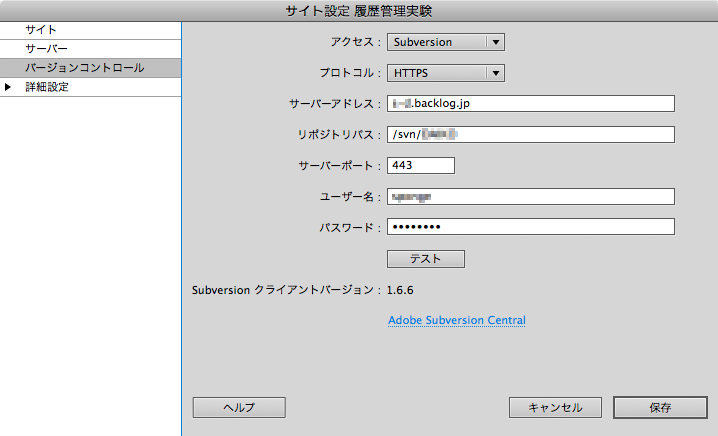Click the ヘルプ button
Viewport: 718px width, 436px height.
point(239,407)
